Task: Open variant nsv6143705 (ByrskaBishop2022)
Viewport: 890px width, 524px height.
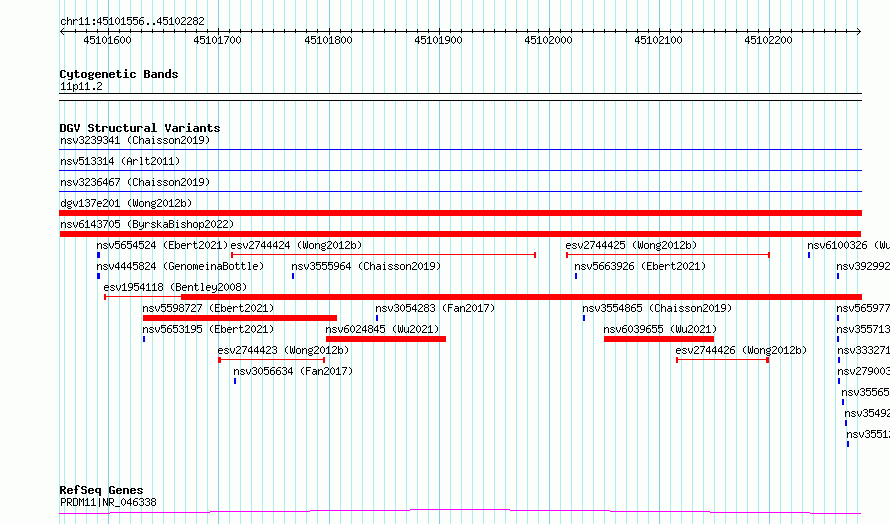Action: pos(147,224)
